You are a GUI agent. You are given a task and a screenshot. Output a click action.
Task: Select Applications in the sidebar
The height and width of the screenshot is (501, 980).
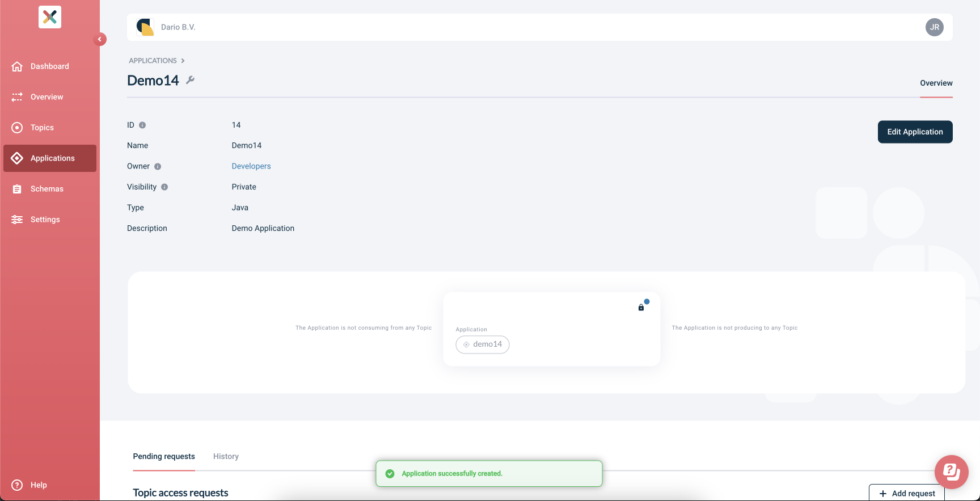pos(50,158)
